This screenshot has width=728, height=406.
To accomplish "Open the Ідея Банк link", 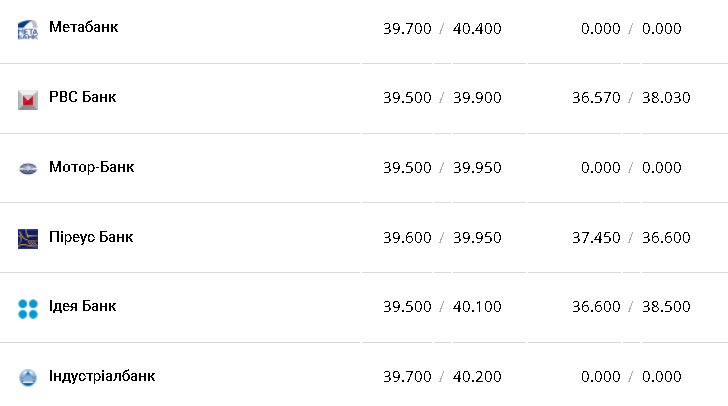I will [x=82, y=306].
